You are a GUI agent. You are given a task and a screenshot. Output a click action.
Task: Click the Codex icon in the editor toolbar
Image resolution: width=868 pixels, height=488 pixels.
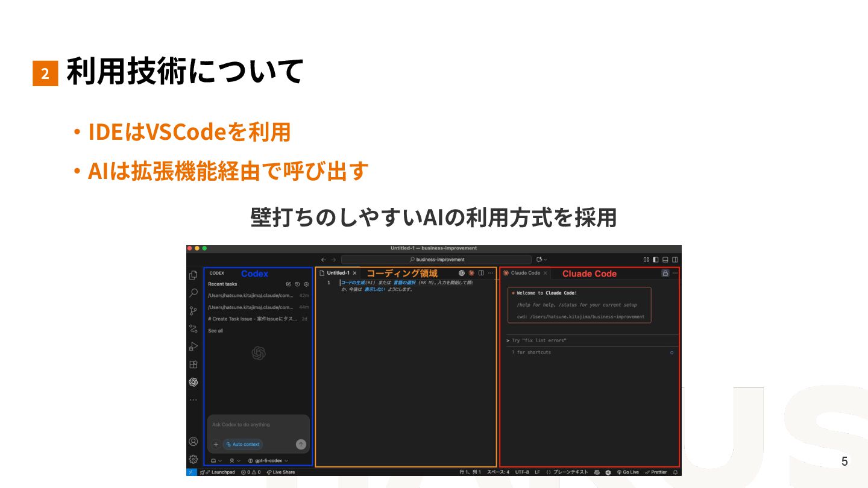click(462, 273)
